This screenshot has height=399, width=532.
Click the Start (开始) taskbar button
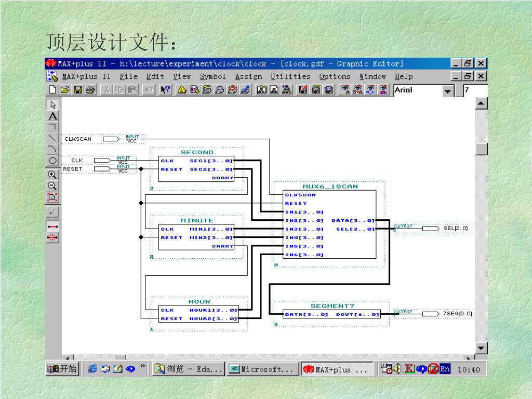[x=62, y=369]
